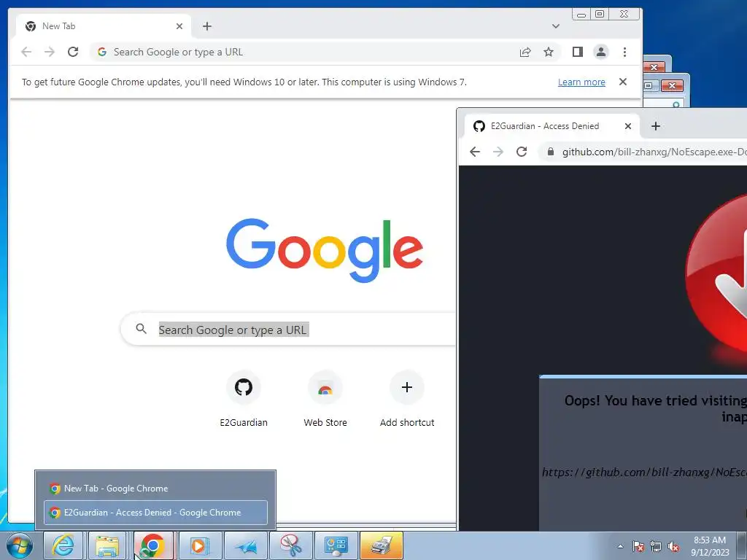Open the Chrome three-dot menu

pos(624,52)
